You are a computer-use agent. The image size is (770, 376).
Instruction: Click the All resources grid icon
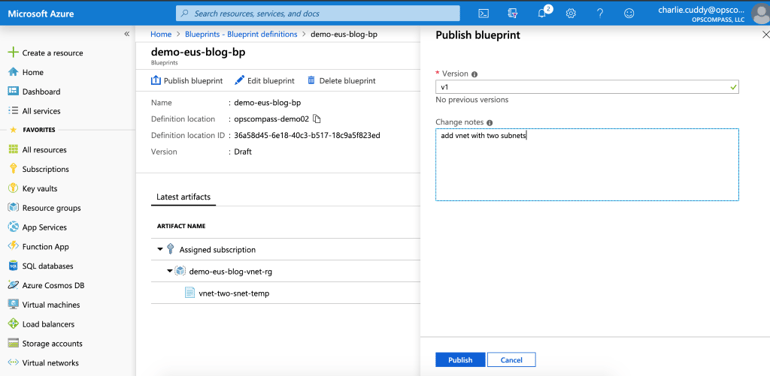13,150
